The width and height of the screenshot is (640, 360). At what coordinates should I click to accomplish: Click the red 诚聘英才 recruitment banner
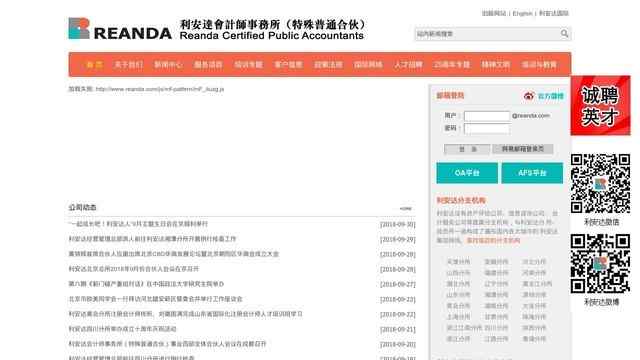point(600,105)
